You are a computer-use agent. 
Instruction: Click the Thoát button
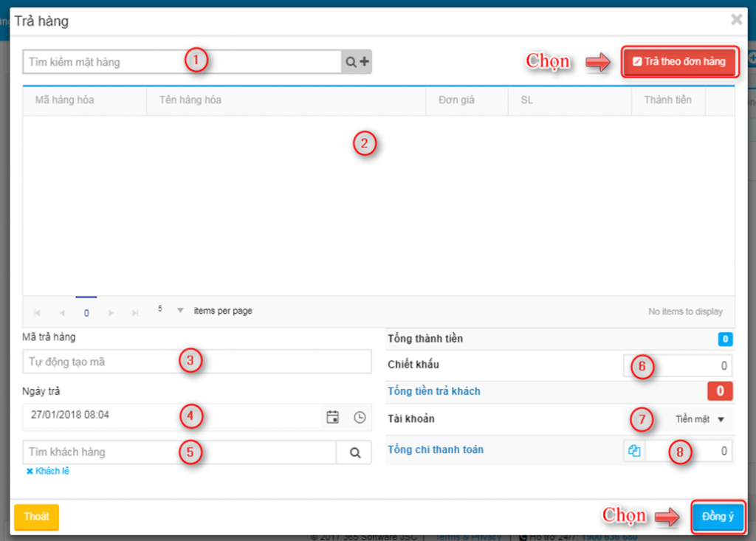[x=37, y=517]
